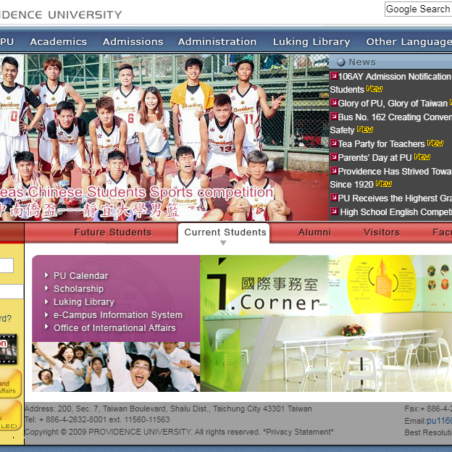This screenshot has width=452, height=452.
Task: Click the News header bullet icon
Action: [x=341, y=62]
